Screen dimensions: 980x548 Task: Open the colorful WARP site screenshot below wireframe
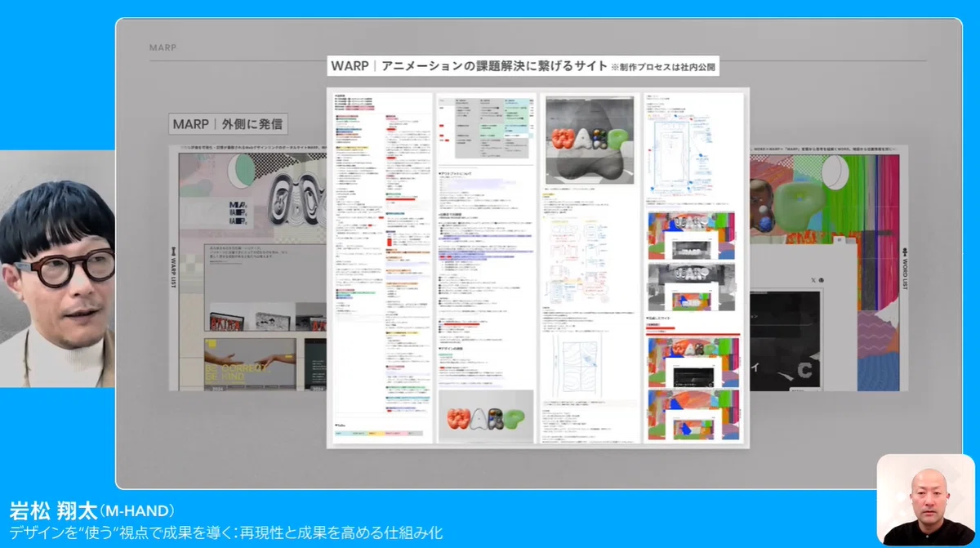[x=691, y=236]
